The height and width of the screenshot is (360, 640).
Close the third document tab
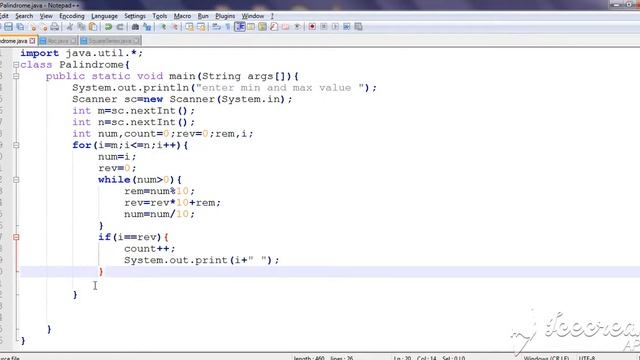coord(137,41)
